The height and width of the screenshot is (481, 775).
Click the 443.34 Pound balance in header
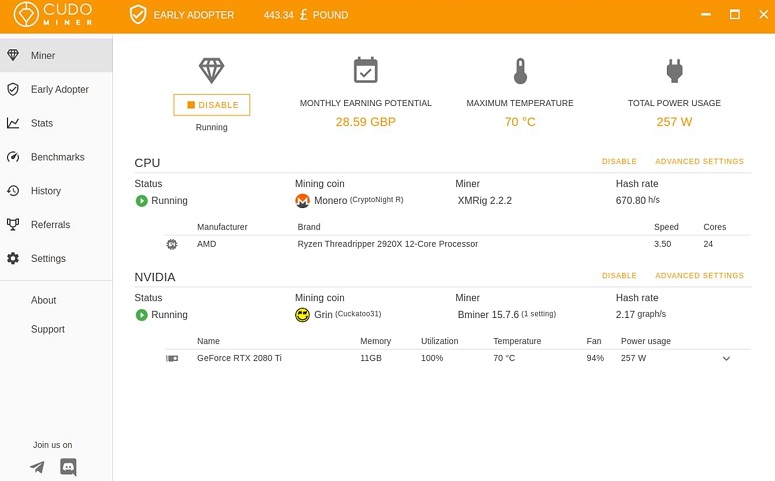[x=305, y=15]
